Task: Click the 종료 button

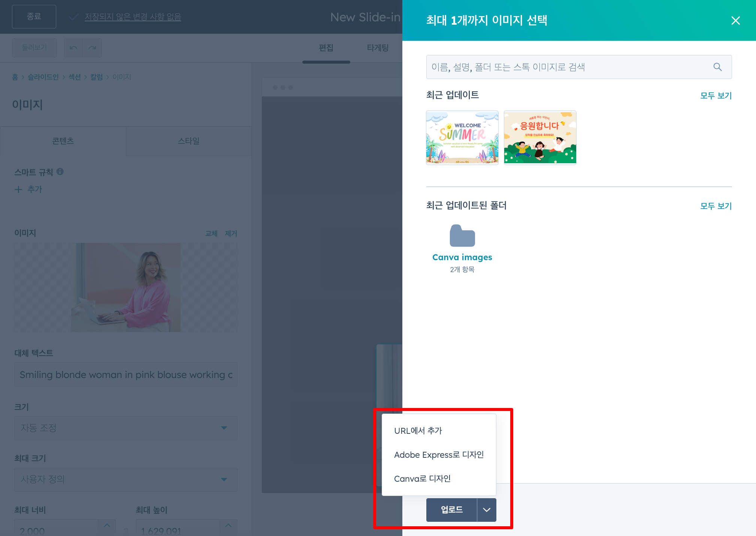Action: (x=34, y=16)
